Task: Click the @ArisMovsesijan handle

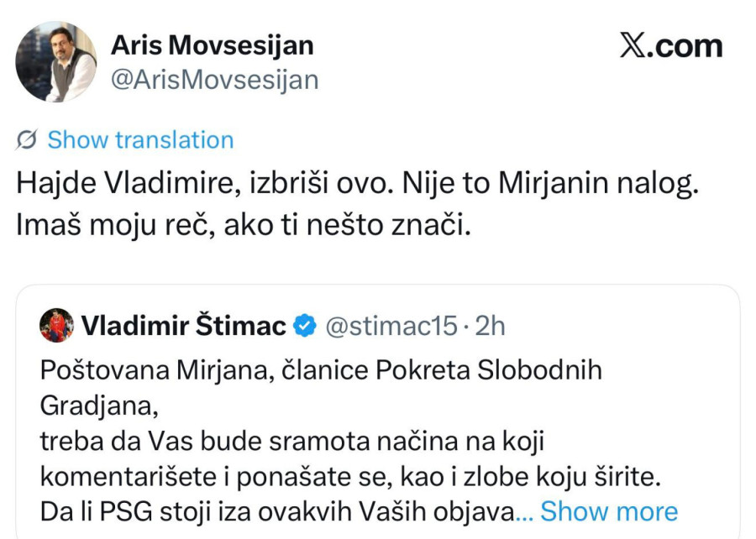Action: [x=213, y=79]
